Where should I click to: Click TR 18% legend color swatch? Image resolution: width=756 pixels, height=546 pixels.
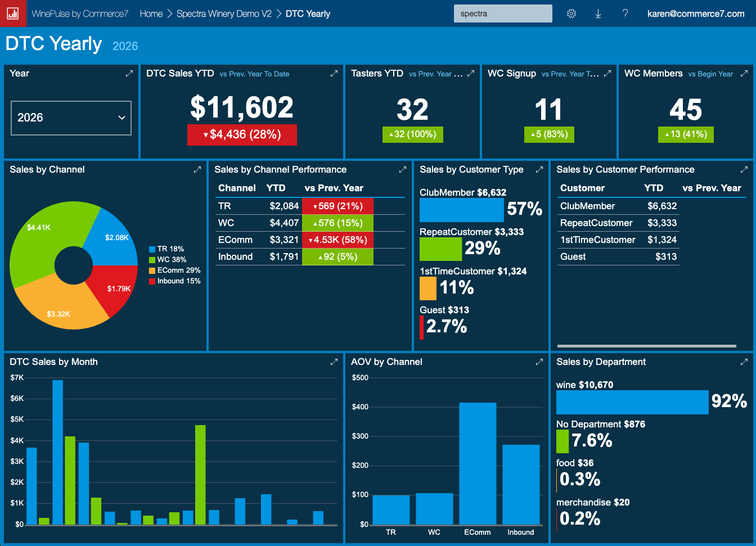152,249
